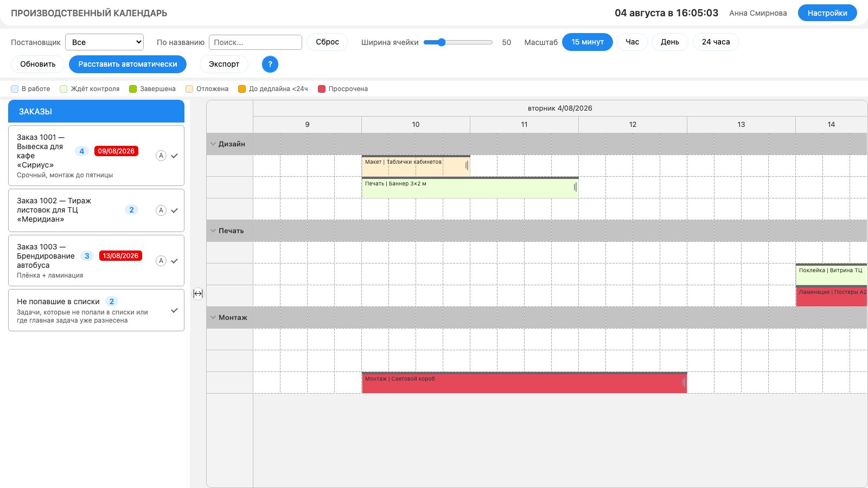Click the 09/08/2026 deadline badge

[x=116, y=151]
